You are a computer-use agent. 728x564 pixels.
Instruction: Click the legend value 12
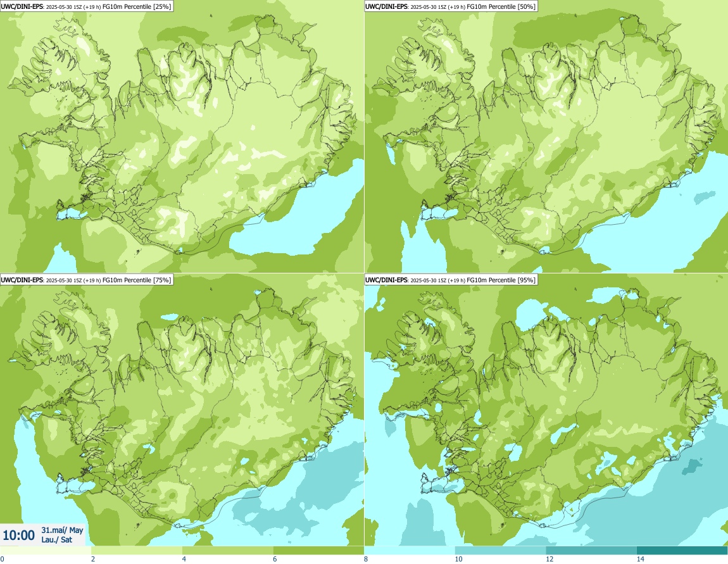549,560
